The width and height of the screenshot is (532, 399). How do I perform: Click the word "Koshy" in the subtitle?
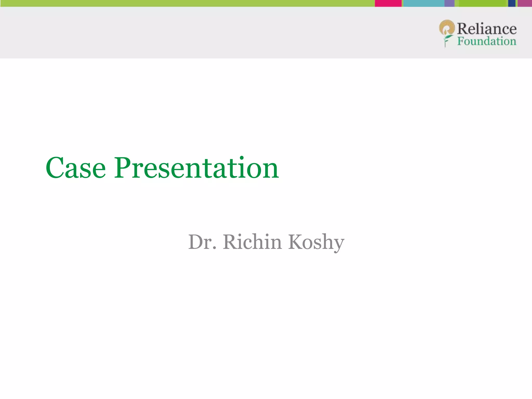coord(316,242)
